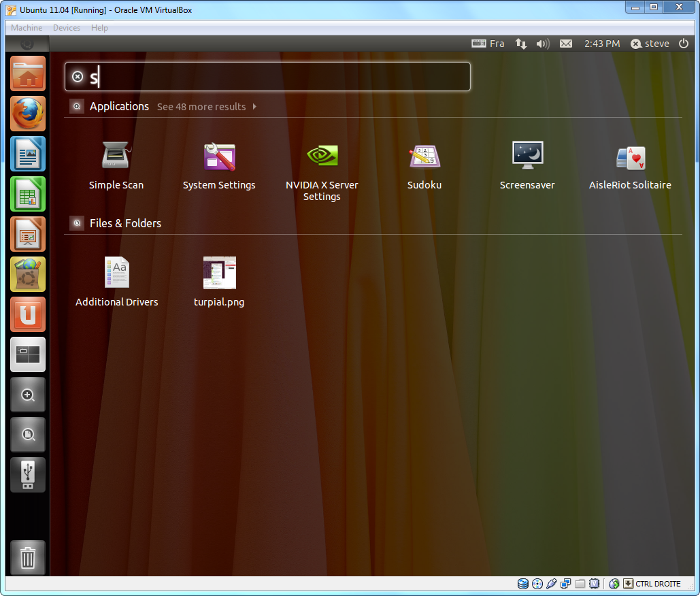Click the Ubuntu dash button at top-left
Image resolution: width=700 pixels, height=596 pixels.
(x=27, y=44)
